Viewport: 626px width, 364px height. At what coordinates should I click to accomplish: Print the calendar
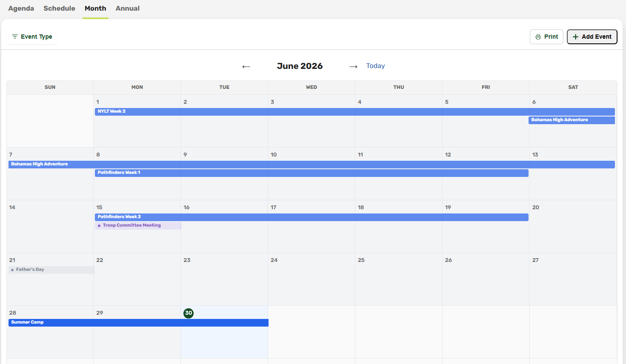coord(546,37)
